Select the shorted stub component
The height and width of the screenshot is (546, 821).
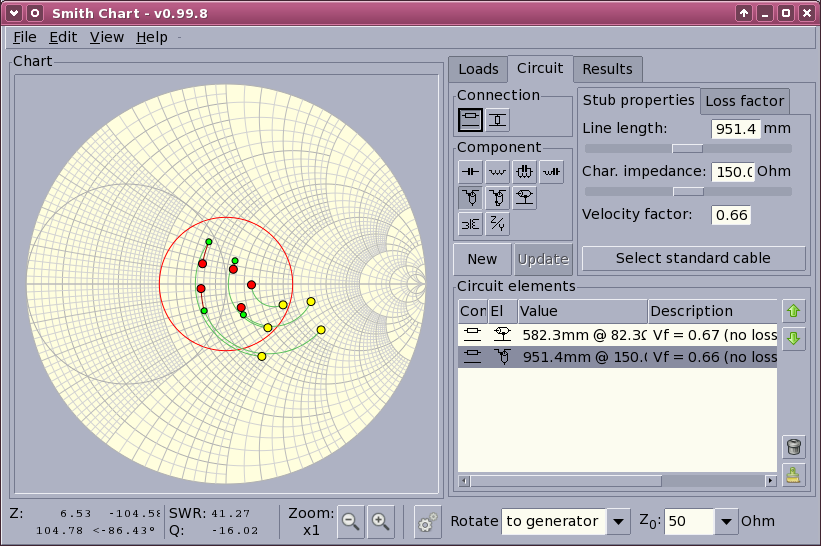tap(497, 198)
